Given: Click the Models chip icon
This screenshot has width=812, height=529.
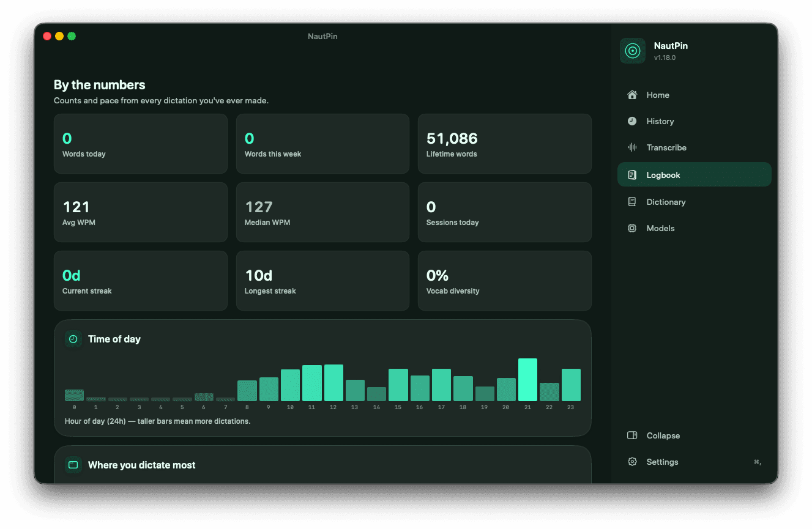Looking at the screenshot, I should click(632, 228).
